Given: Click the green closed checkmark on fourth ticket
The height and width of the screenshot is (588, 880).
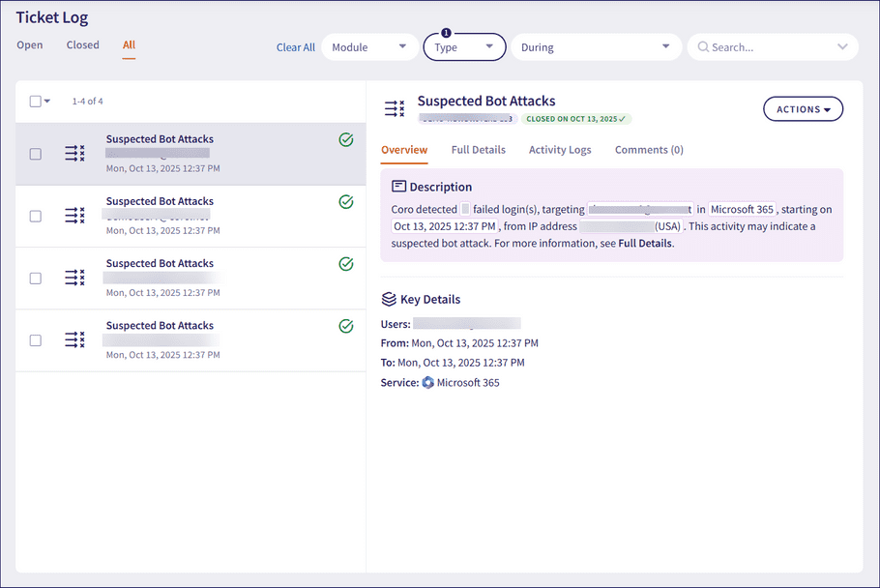Looking at the screenshot, I should click(x=346, y=326).
